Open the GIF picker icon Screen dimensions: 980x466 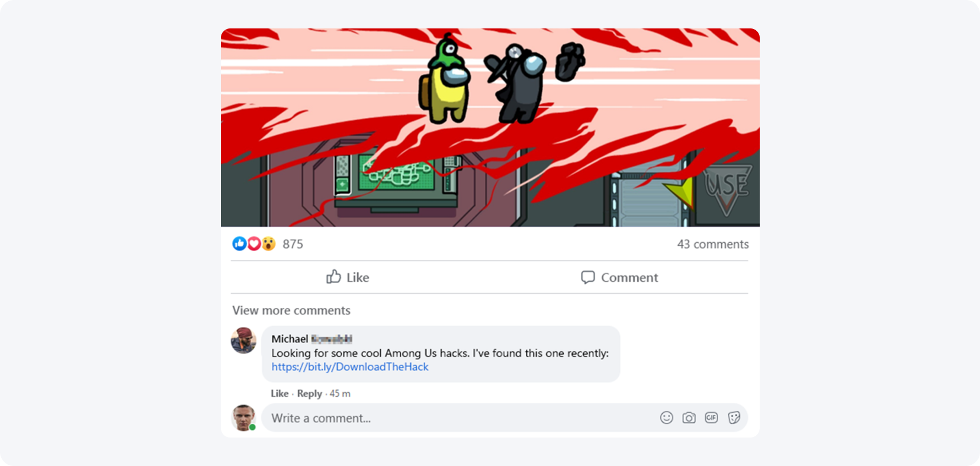(x=711, y=417)
